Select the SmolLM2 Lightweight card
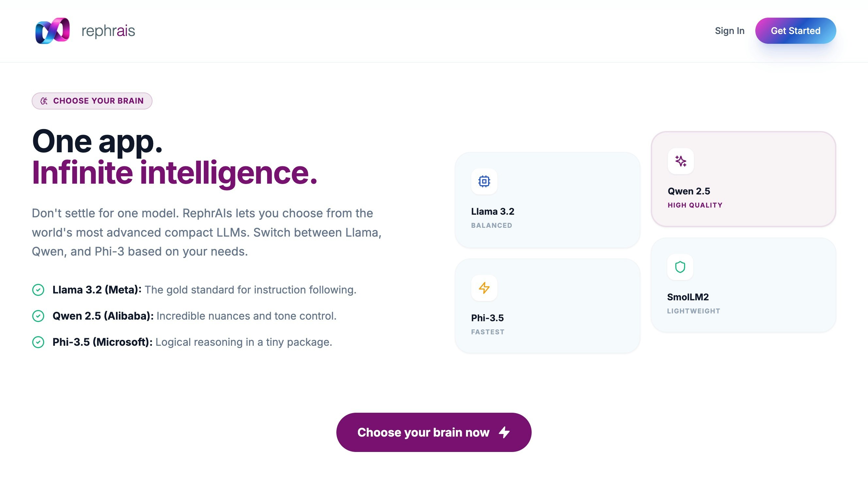Image resolution: width=868 pixels, height=483 pixels. pos(744,286)
